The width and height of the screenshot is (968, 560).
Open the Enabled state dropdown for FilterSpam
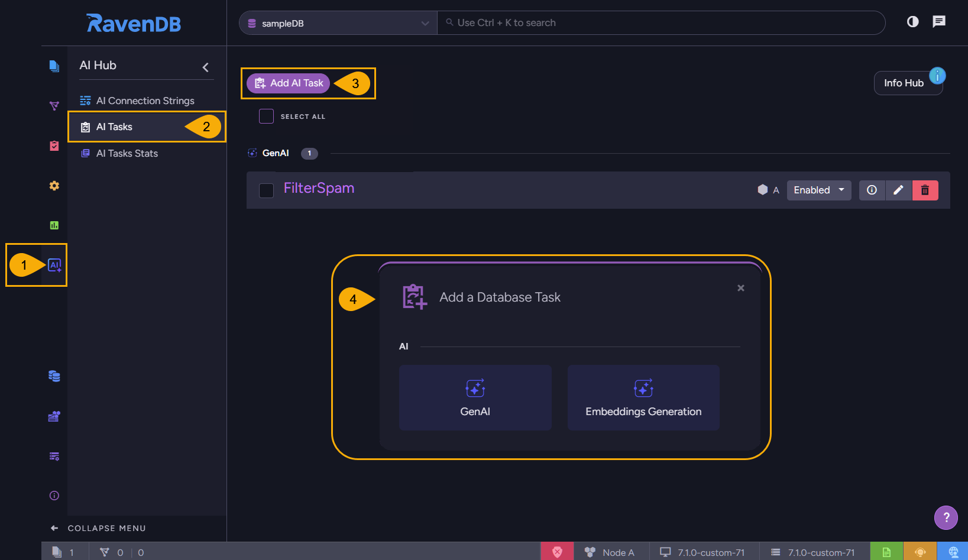click(x=819, y=190)
